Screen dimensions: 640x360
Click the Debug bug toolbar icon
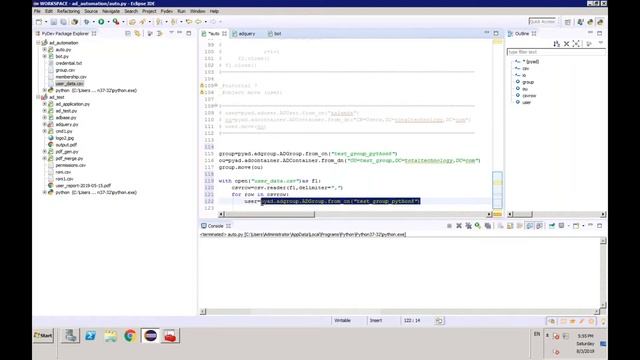tap(86, 22)
